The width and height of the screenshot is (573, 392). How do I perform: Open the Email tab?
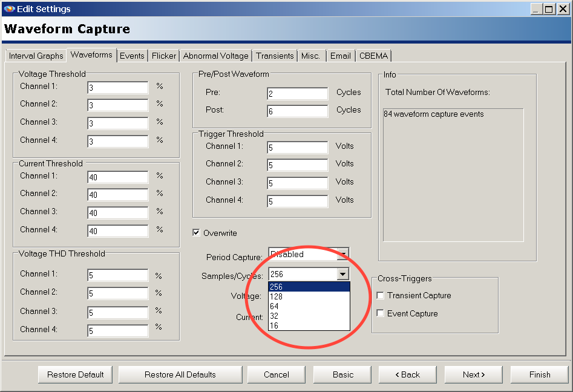pyautogui.click(x=340, y=56)
